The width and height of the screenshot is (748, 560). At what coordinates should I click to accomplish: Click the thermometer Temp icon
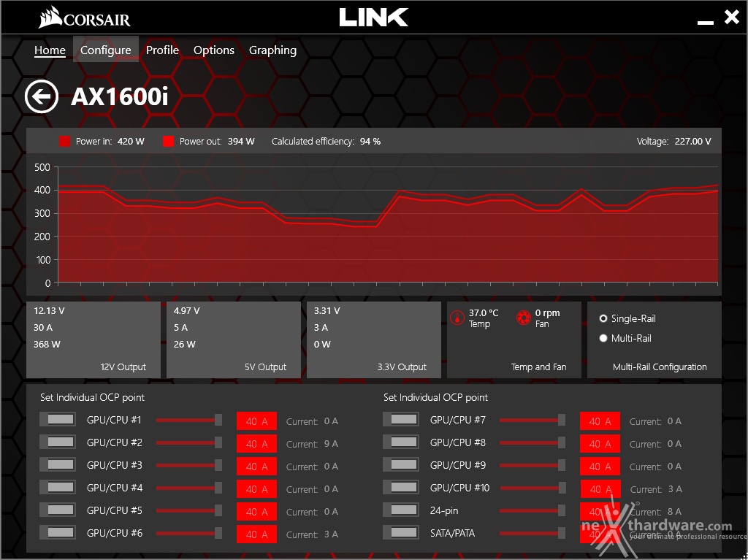457,318
